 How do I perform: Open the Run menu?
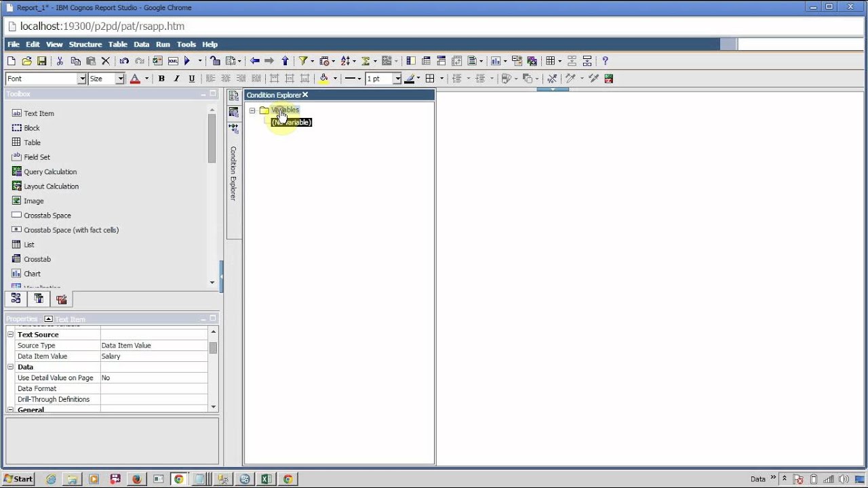tap(163, 44)
